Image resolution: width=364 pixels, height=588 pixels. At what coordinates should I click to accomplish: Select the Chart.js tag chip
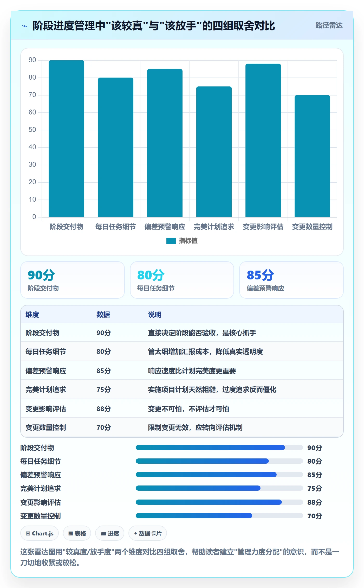click(x=40, y=533)
